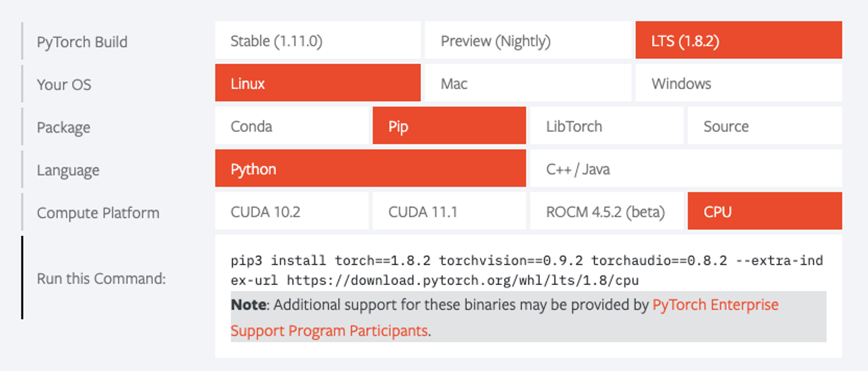Choose the Preview (Nightly) build
This screenshot has width=868, height=371.
[528, 41]
